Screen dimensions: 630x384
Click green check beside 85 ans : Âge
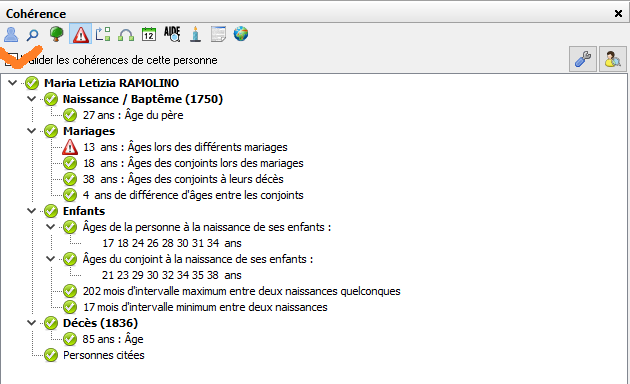[70, 339]
